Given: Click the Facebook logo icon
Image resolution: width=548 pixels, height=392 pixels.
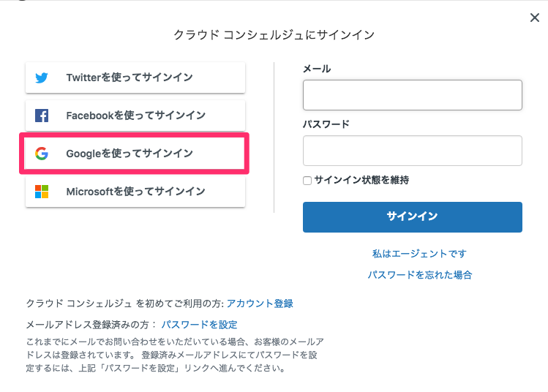Looking at the screenshot, I should tap(42, 116).
